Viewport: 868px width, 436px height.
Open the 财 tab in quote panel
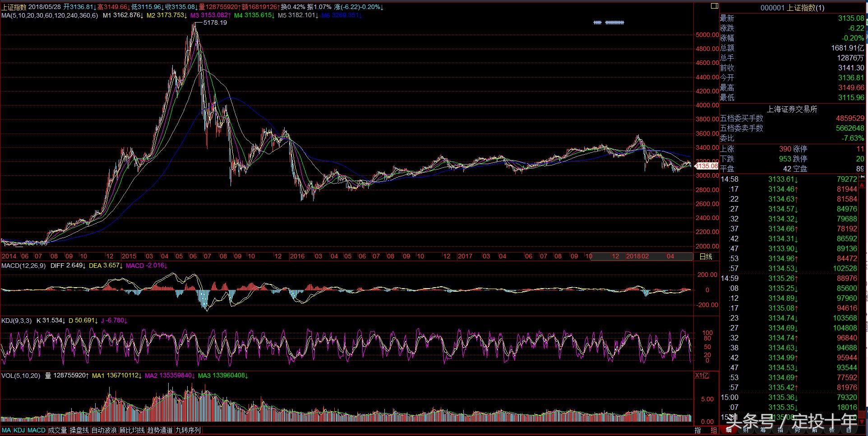coord(746,431)
